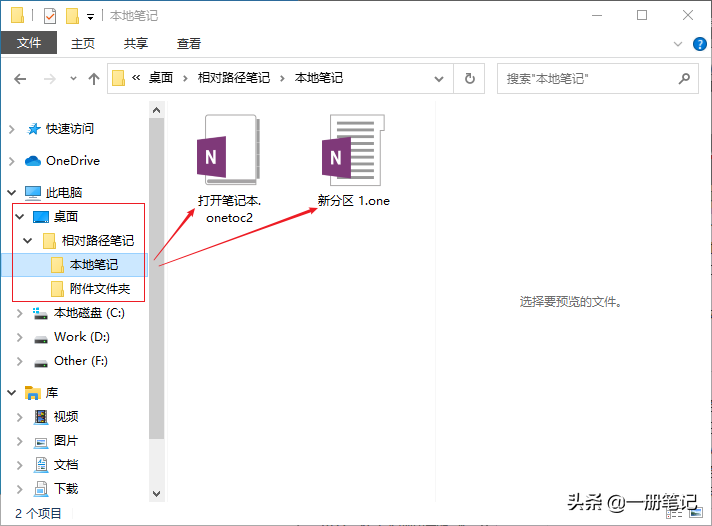Open the 打开笔记本.onetoc2 OneNote file
The width and height of the screenshot is (712, 526).
tap(229, 169)
